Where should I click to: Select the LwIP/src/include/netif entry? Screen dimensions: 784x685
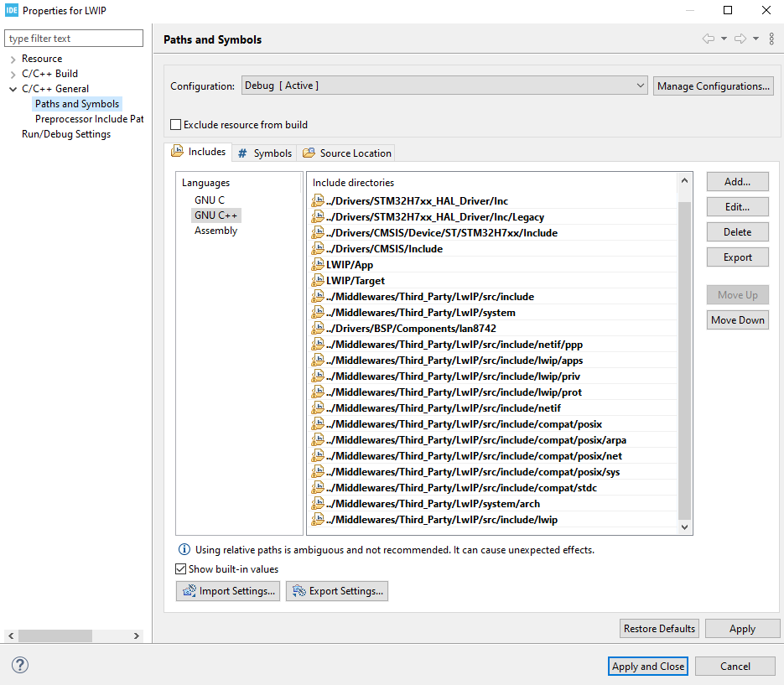pos(493,408)
